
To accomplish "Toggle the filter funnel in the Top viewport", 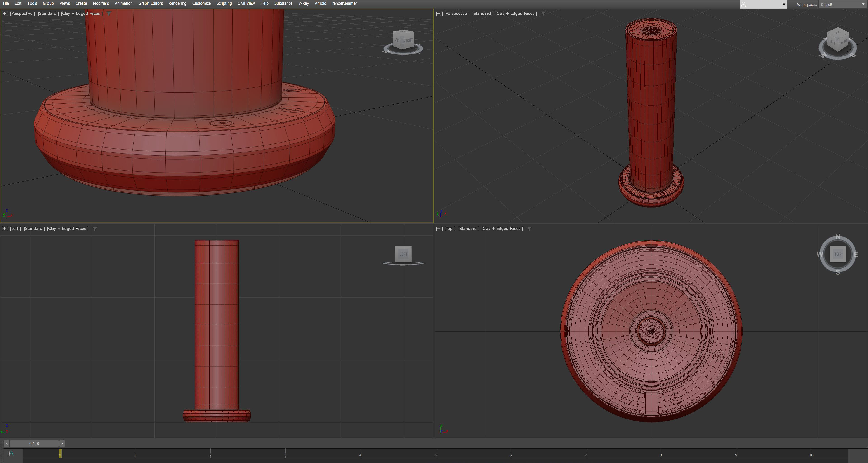I will point(529,228).
